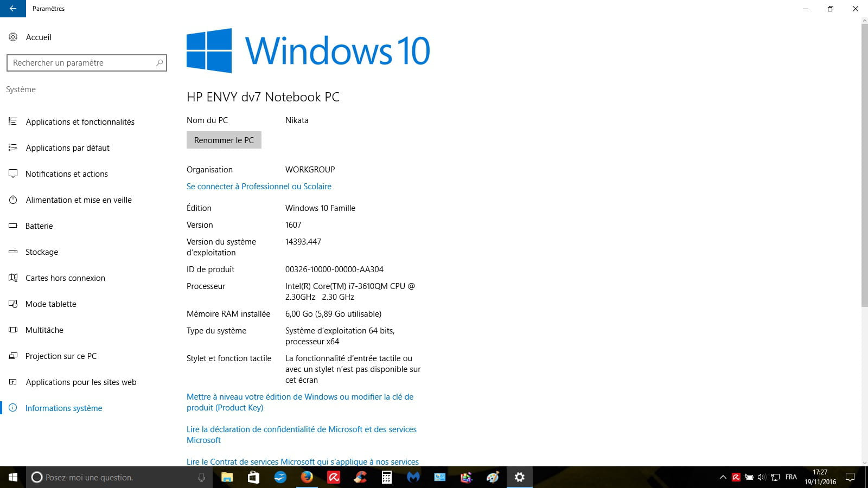
Task: Open the Contrat de services Microsoft link
Action: [303, 462]
